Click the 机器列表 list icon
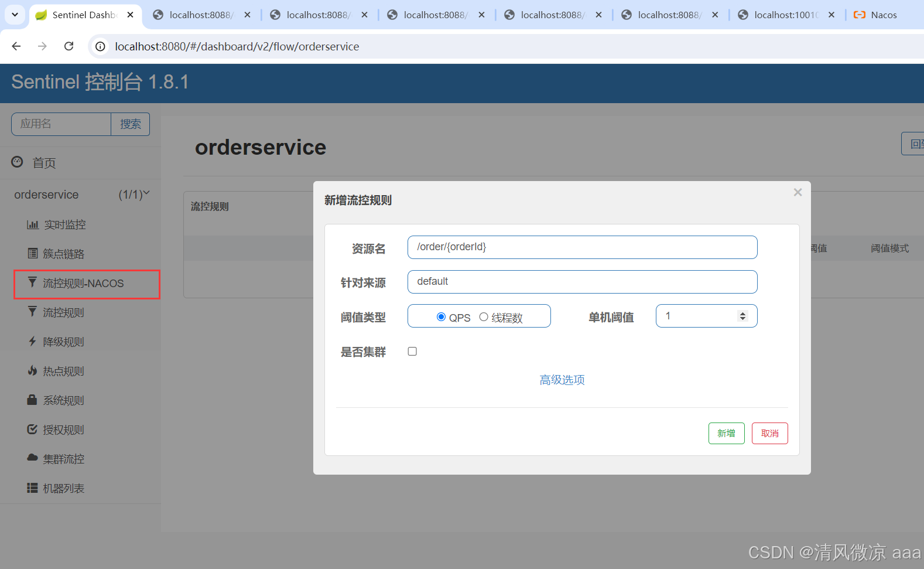The image size is (924, 569). click(32, 488)
